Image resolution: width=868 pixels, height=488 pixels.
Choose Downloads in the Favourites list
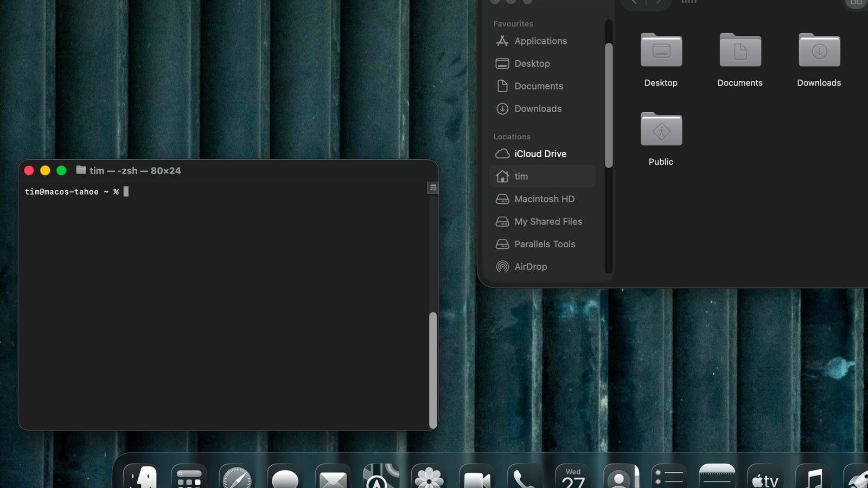[537, 109]
